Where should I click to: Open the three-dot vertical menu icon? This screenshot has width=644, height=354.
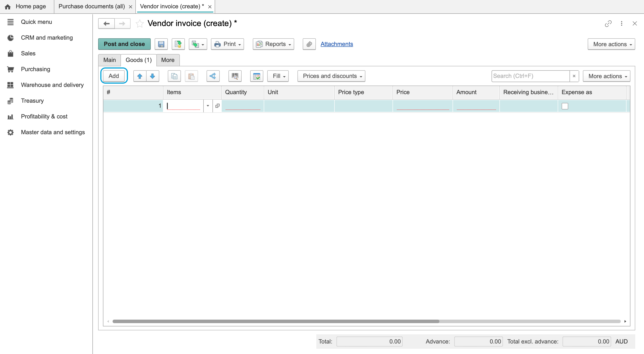[x=621, y=23]
